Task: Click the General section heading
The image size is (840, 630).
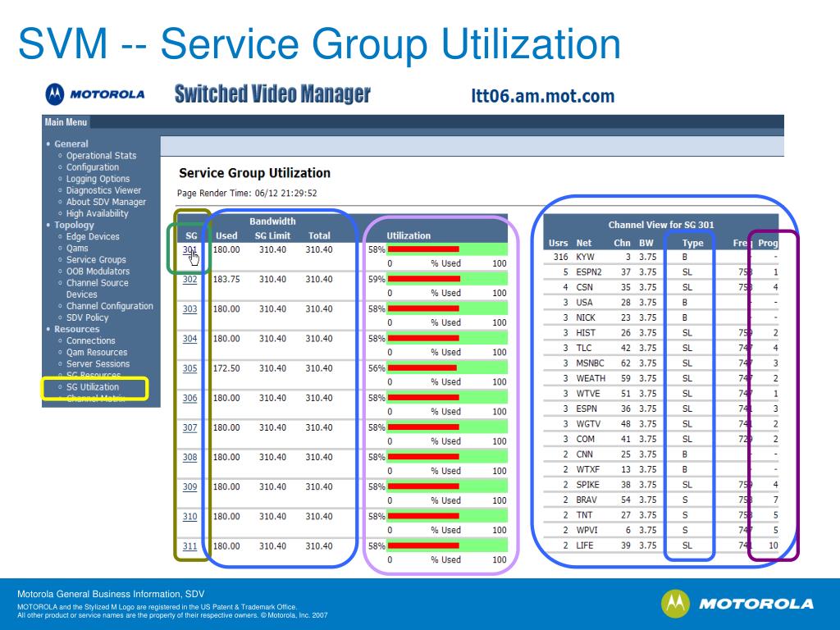Action: pos(71,144)
